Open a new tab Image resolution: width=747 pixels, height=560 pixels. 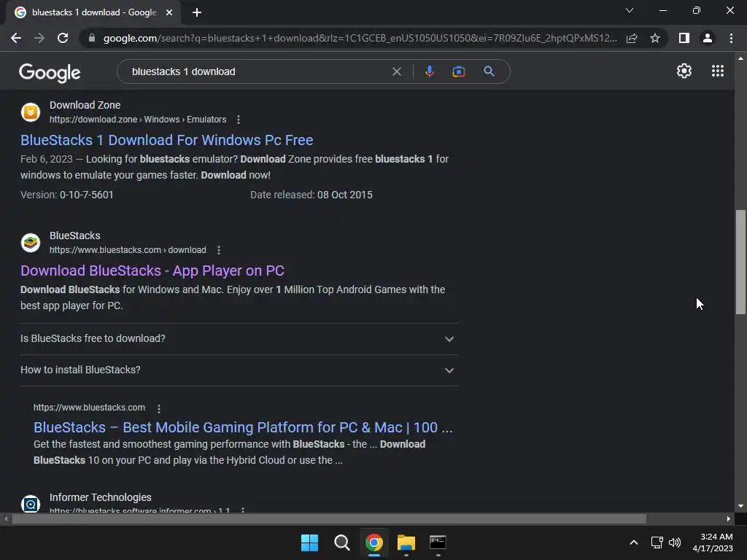197,12
